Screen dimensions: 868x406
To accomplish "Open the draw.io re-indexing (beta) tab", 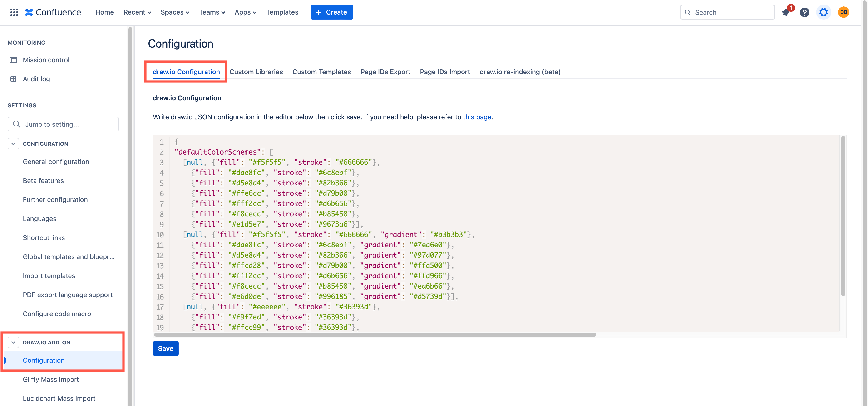I will coord(520,72).
